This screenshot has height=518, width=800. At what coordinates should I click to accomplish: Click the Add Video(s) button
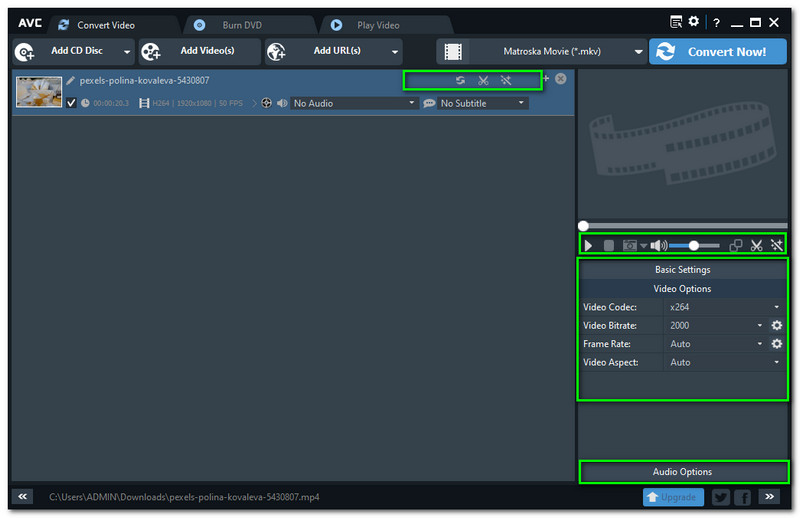click(199, 52)
